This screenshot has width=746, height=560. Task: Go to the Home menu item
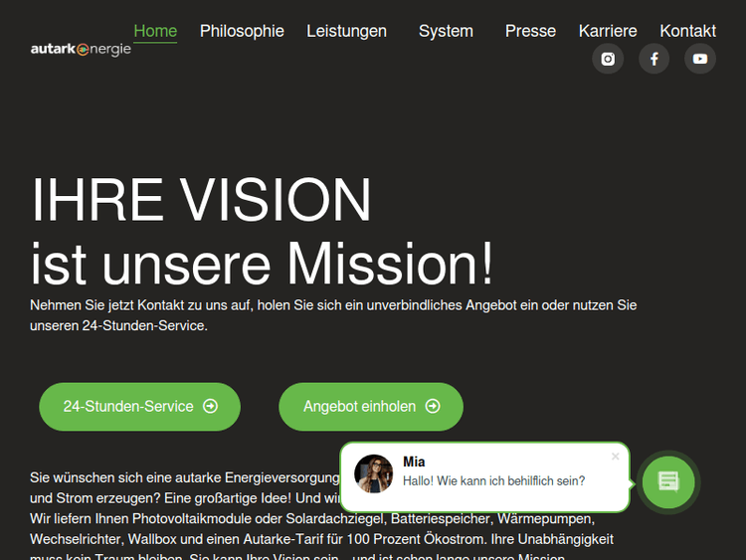(x=155, y=31)
